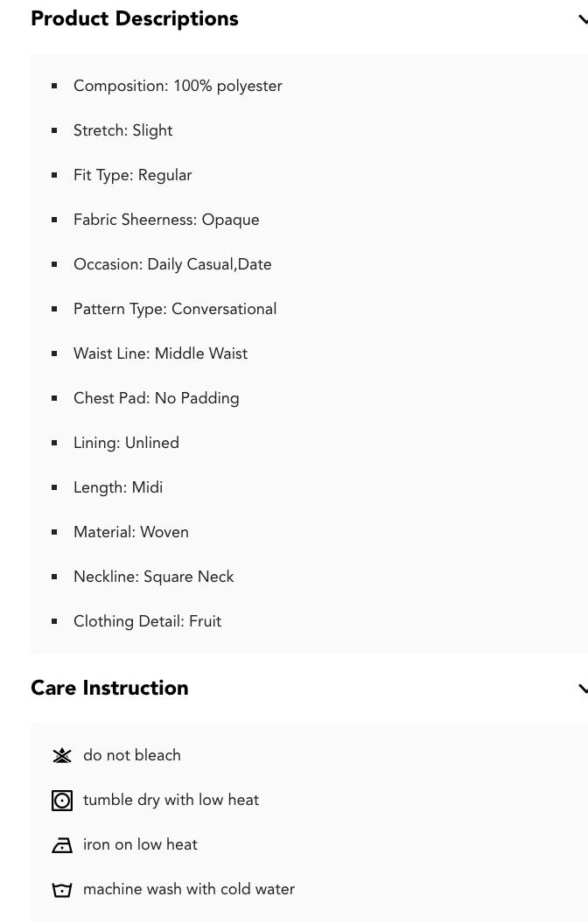Collapse the Product Descriptions chevron

coord(582,19)
